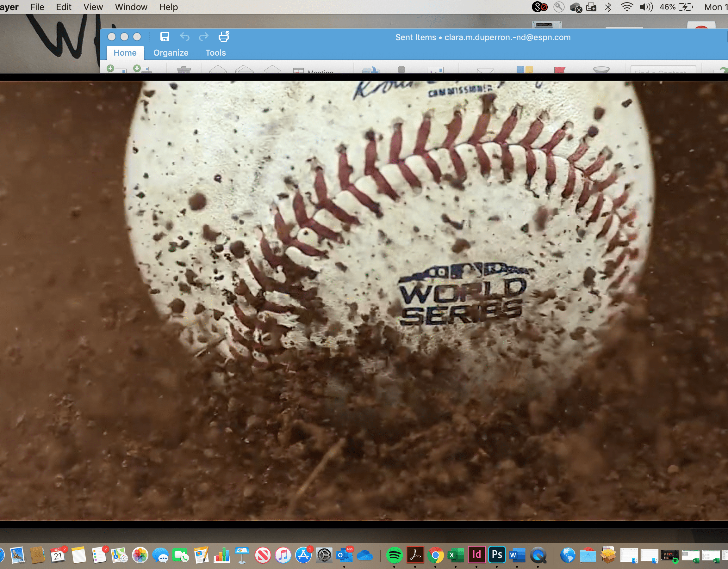Viewport: 728px width, 569px height.
Task: Click the QuickTime video frame of the baseball
Action: pos(364,301)
